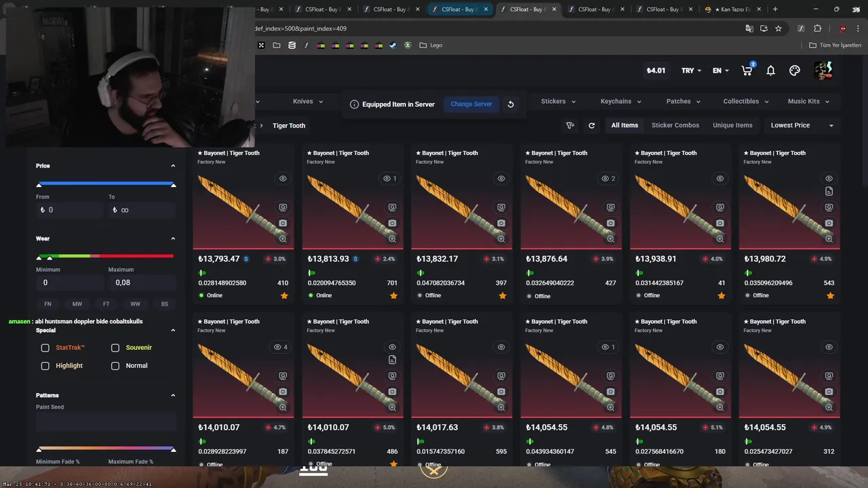Collapse the Wear filter section
This screenshot has width=868, height=488.
click(x=173, y=239)
